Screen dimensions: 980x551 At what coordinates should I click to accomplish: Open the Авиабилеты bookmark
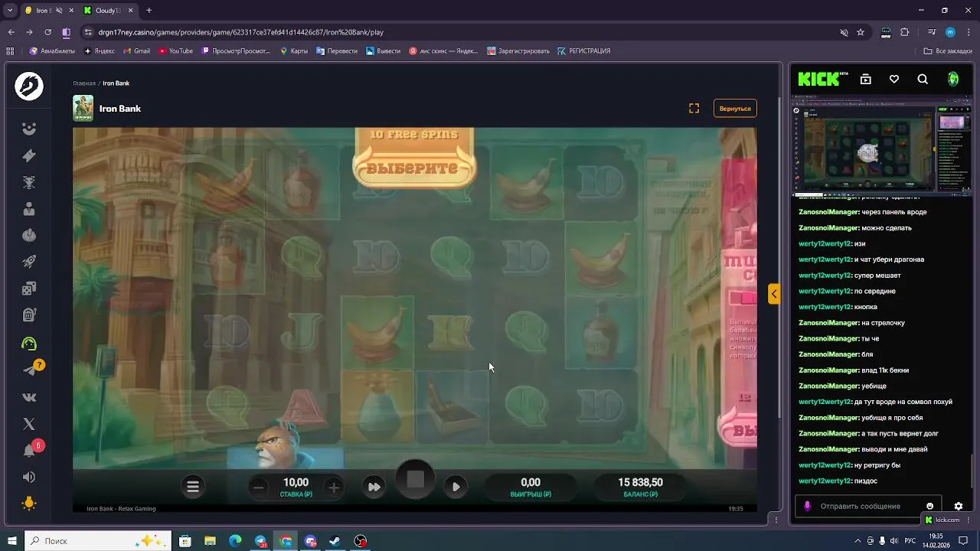coord(52,51)
